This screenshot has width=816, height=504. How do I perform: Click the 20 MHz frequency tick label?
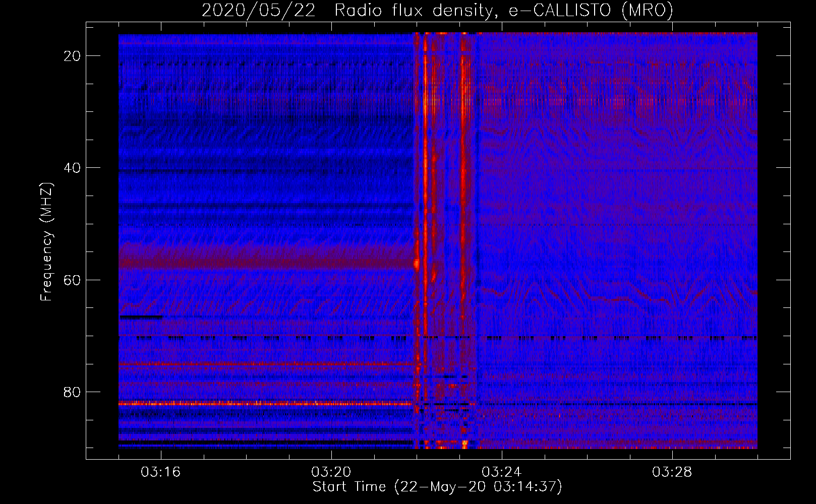coord(72,56)
